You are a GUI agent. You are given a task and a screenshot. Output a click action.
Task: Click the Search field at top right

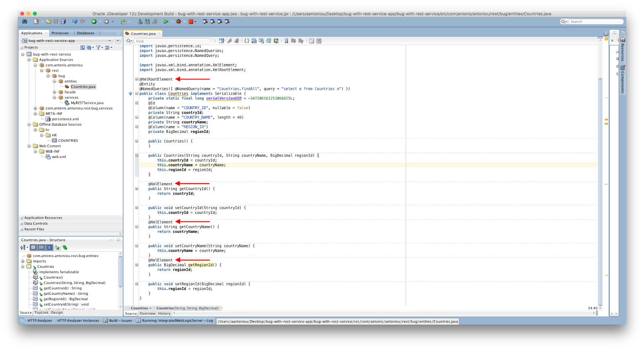click(x=596, y=22)
